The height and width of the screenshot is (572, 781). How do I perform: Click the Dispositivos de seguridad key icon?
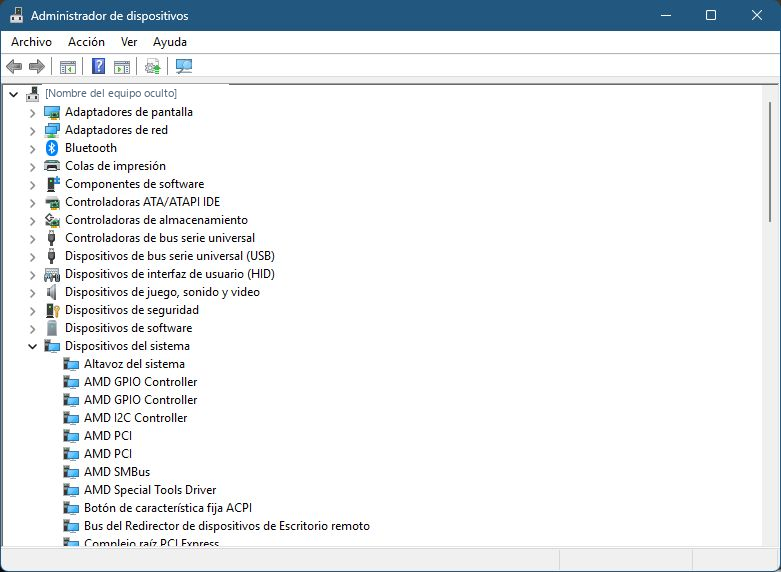point(52,310)
